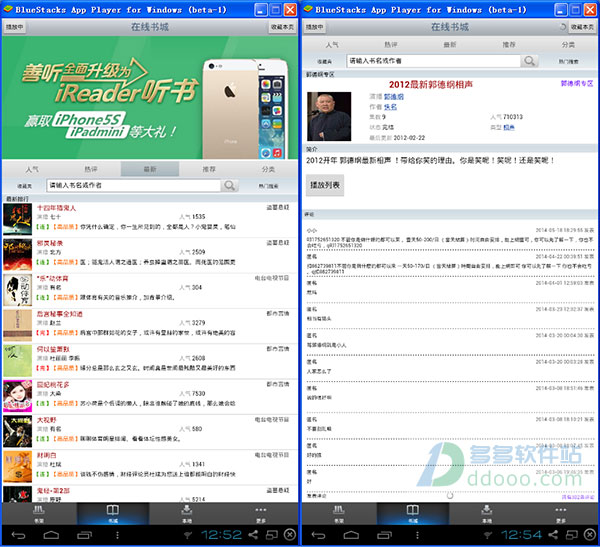
Task: Open the tan book cover with popularity 3279
Action: [18, 325]
